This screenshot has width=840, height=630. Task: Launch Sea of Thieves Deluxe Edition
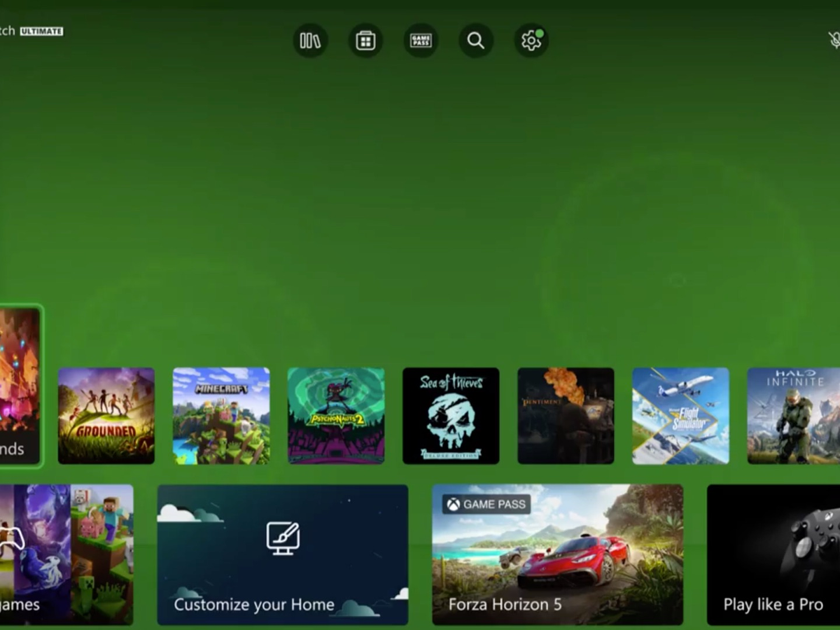tap(451, 416)
